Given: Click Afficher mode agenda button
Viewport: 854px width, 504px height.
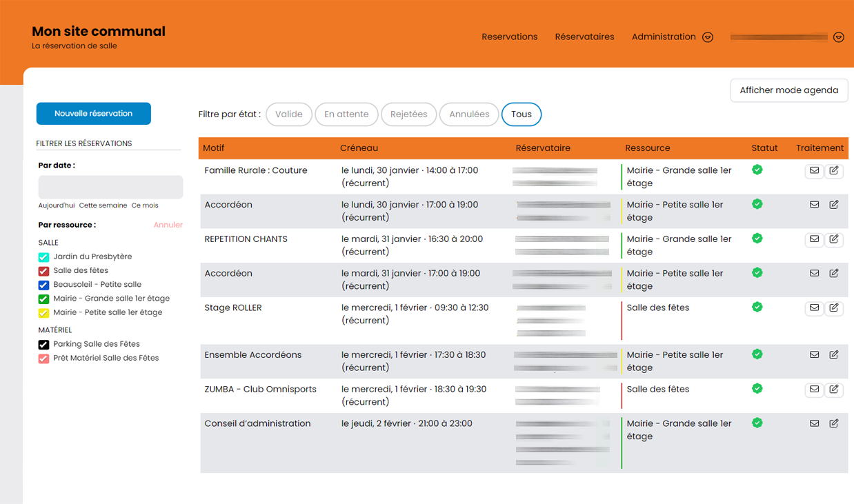Looking at the screenshot, I should tap(788, 90).
